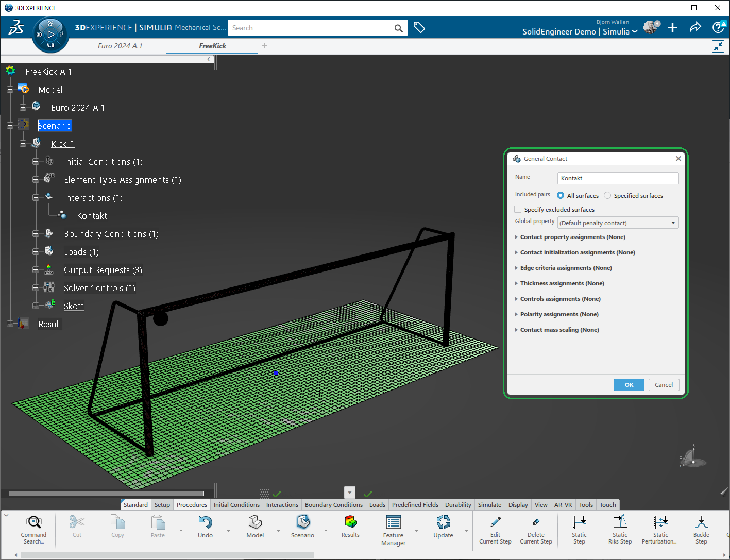The height and width of the screenshot is (560, 730).
Task: Click the Buckle Step icon
Action: point(701,523)
